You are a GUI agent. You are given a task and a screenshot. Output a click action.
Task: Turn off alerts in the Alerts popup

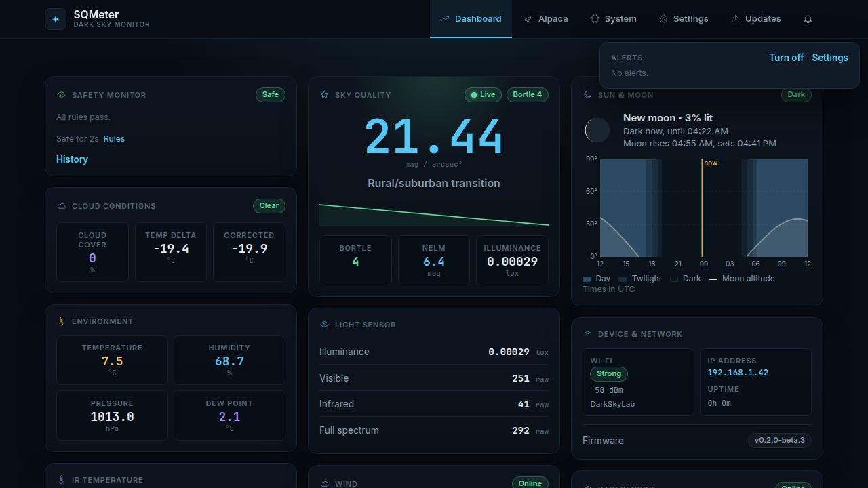pos(786,58)
